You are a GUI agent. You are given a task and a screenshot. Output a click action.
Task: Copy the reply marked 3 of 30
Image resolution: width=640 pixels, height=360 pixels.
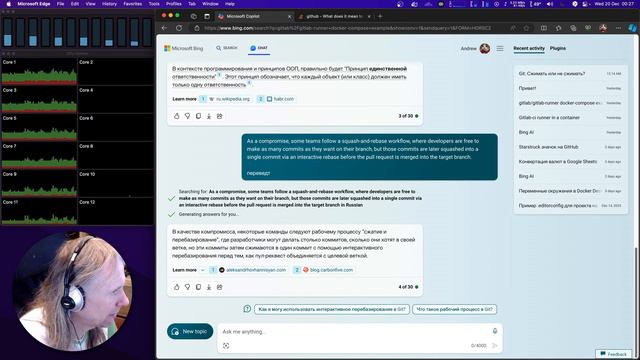point(198,116)
